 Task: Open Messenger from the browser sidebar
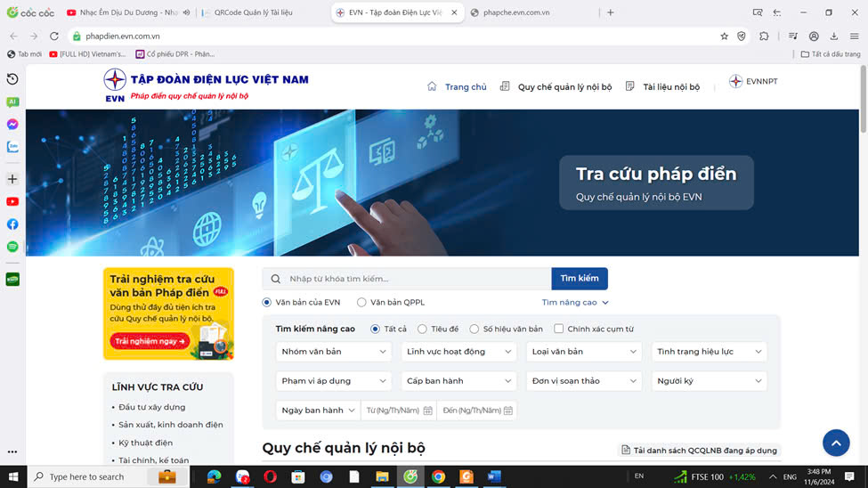[x=12, y=124]
